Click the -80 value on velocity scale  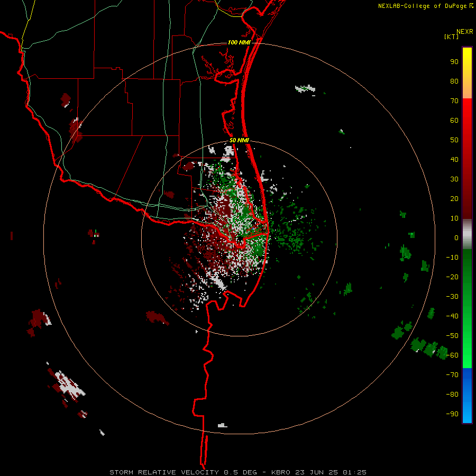coord(452,395)
